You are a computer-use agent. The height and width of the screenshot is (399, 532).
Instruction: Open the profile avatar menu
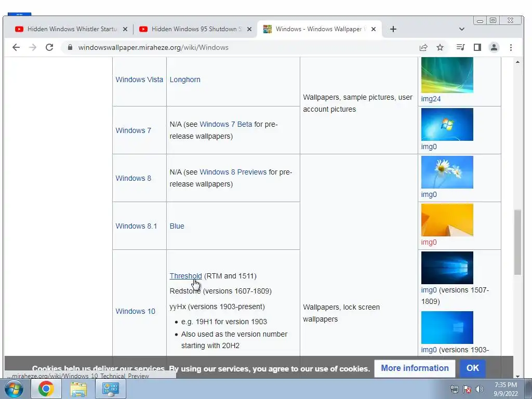[494, 47]
